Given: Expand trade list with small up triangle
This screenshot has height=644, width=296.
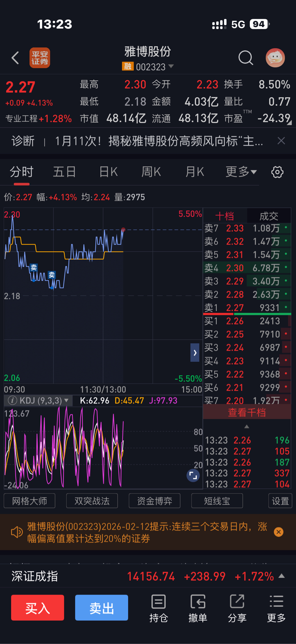Looking at the screenshot, I should (x=247, y=427).
